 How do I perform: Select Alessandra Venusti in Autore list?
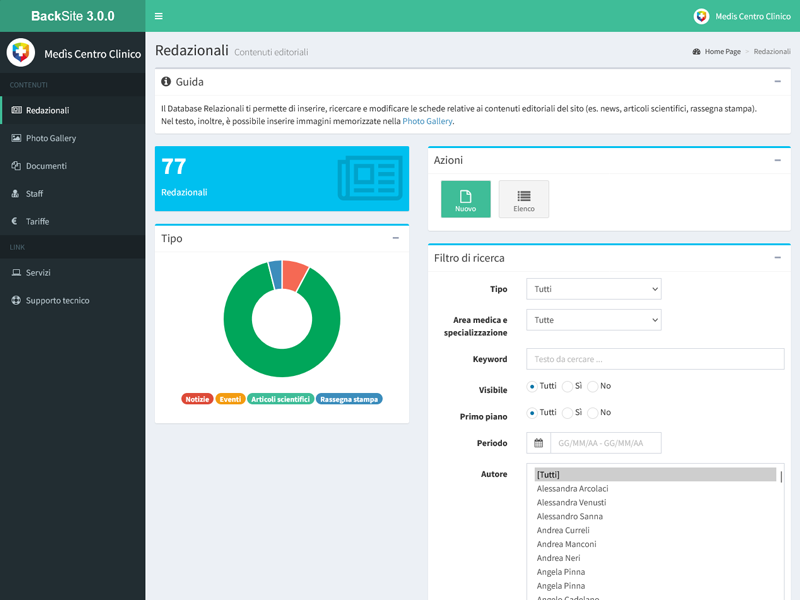tap(655, 503)
